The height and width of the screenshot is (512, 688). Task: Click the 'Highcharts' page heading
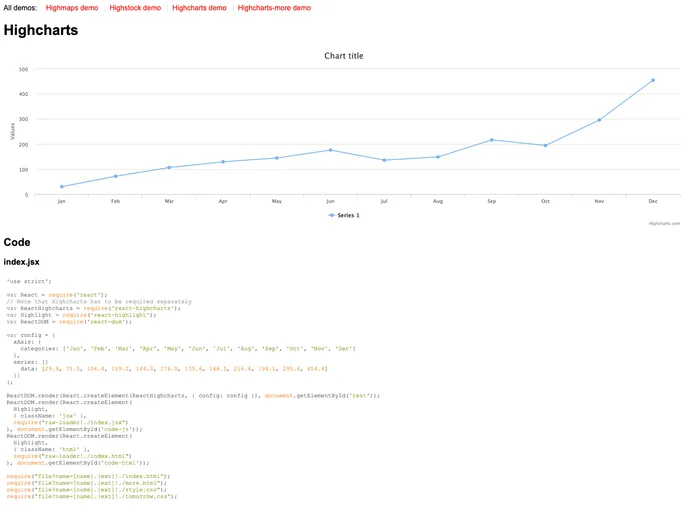click(41, 30)
